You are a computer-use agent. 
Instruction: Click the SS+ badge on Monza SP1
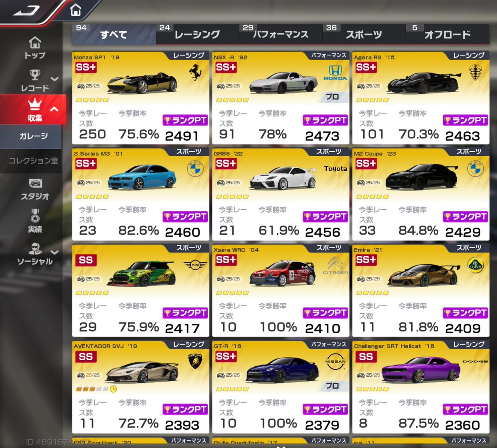pos(86,67)
